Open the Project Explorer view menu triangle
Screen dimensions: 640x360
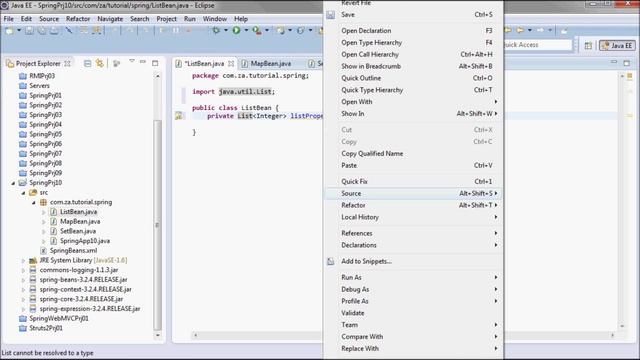[131, 61]
